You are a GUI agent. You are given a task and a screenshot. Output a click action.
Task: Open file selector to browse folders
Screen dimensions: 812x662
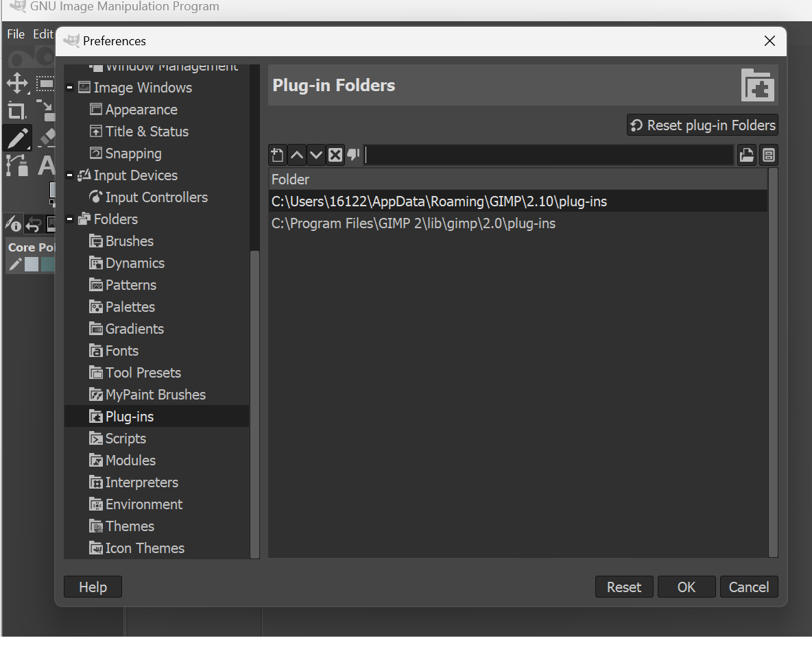746,155
